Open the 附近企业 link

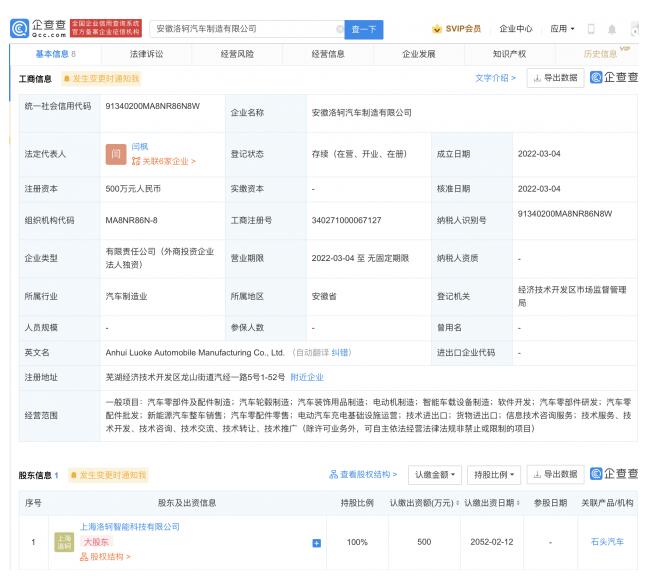coord(307,377)
